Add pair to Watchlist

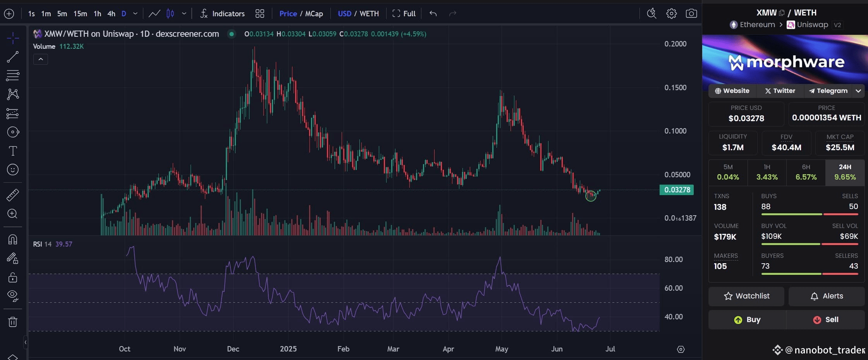[746, 296]
